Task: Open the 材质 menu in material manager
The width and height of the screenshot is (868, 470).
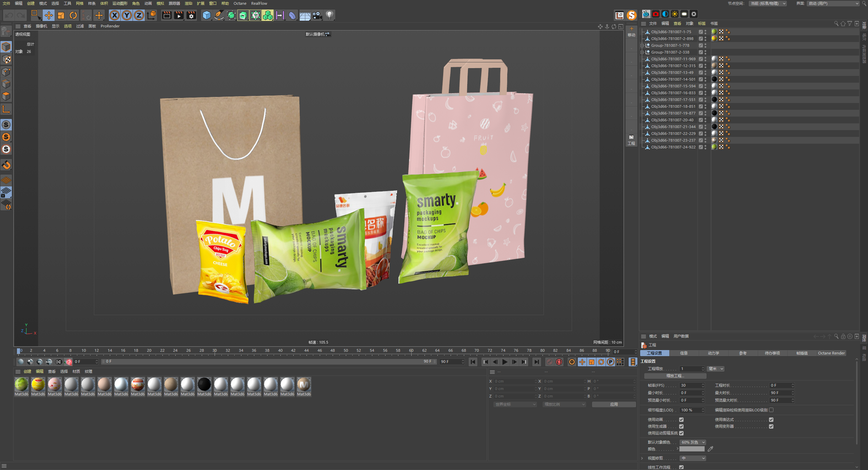Action: click(76, 371)
